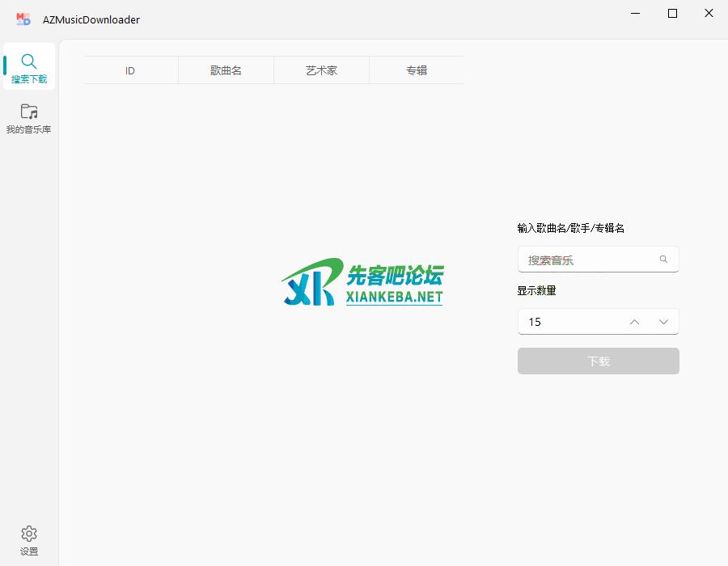Increase display count with the up arrow
The height and width of the screenshot is (566, 728).
tap(634, 322)
